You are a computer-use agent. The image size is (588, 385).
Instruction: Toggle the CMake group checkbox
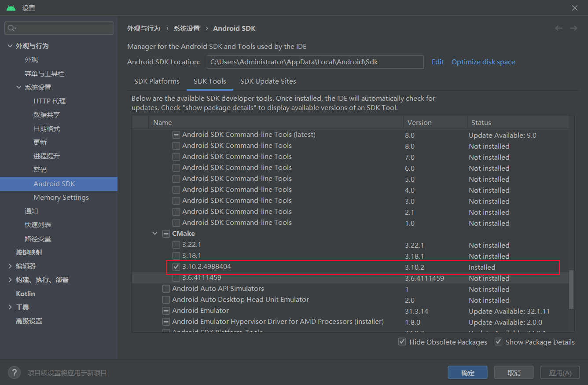point(166,234)
